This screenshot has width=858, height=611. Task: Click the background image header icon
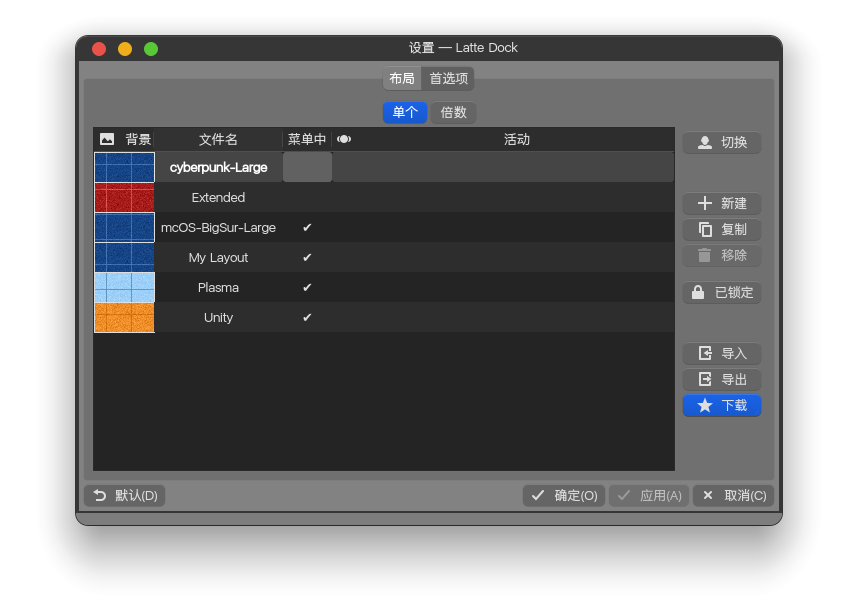coord(107,139)
